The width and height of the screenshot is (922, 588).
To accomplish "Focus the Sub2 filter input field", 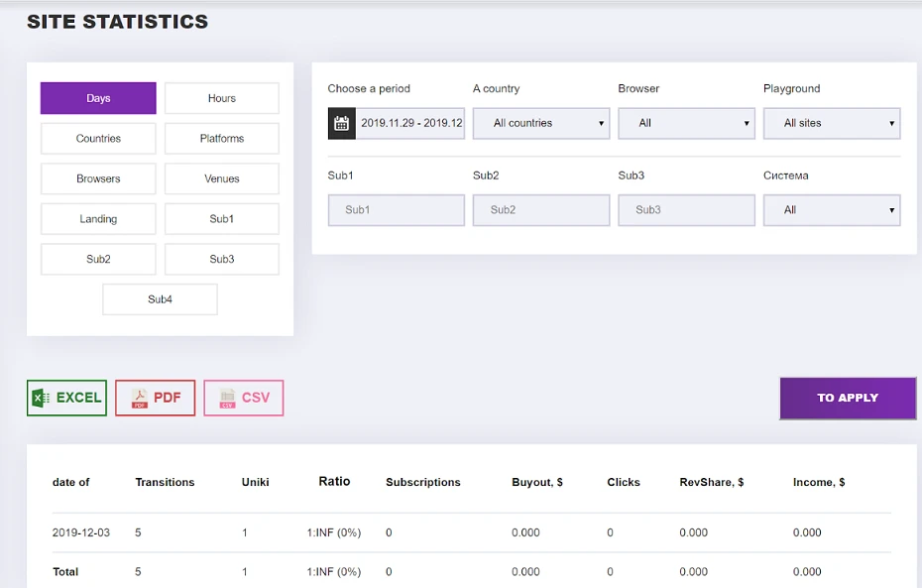I will (541, 210).
